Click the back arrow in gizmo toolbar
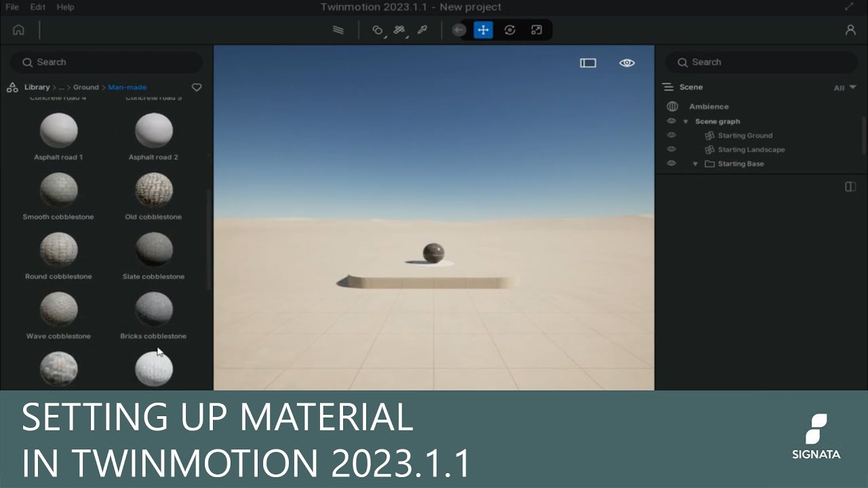This screenshot has width=868, height=488. [x=458, y=30]
